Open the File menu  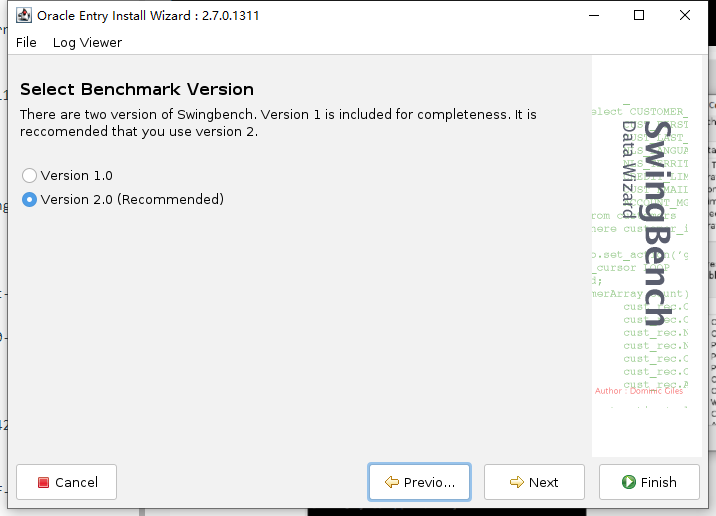26,42
